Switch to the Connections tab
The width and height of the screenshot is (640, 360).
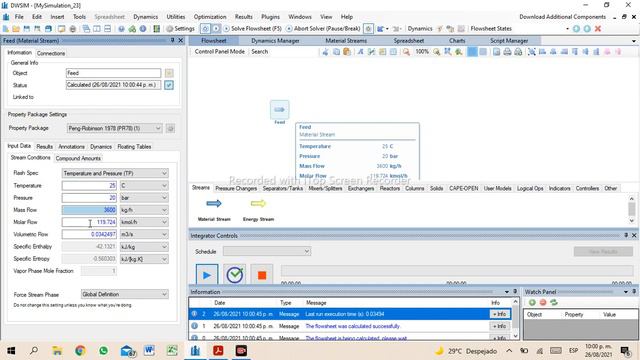point(51,53)
